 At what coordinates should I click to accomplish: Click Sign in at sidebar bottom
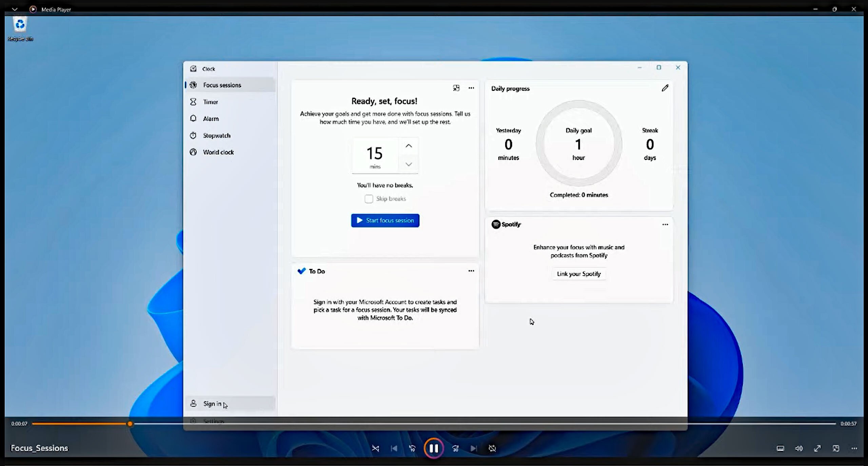231,404
